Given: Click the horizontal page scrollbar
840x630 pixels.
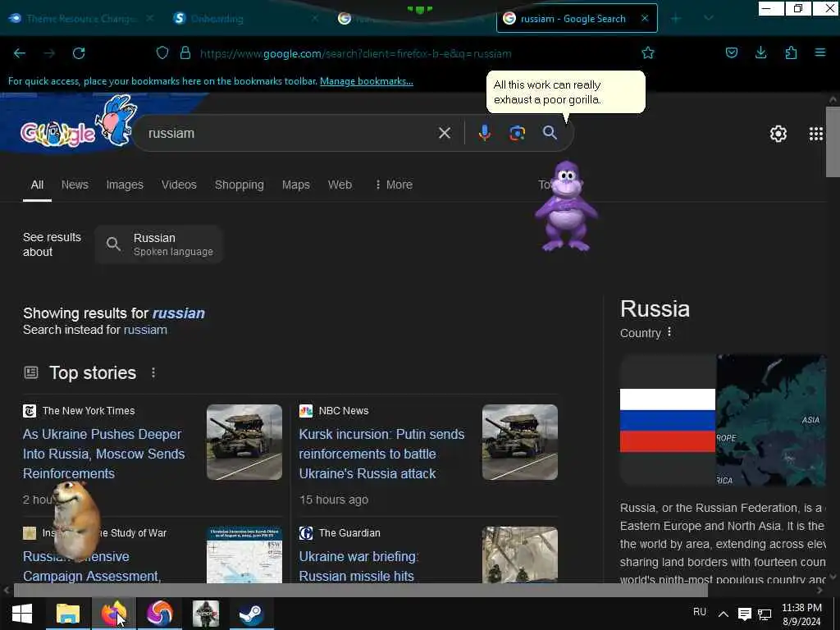Looking at the screenshot, I should point(360,590).
